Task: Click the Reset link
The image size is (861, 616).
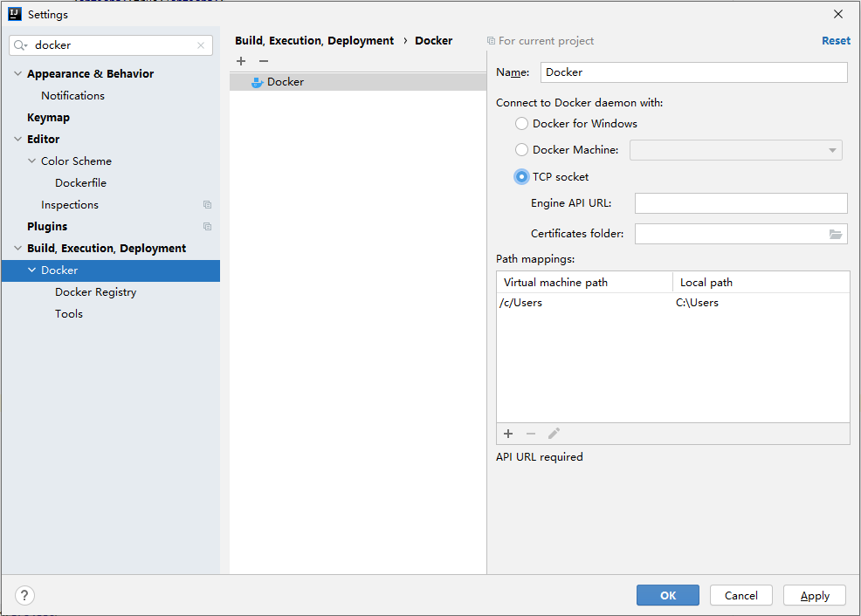Action: click(x=835, y=41)
